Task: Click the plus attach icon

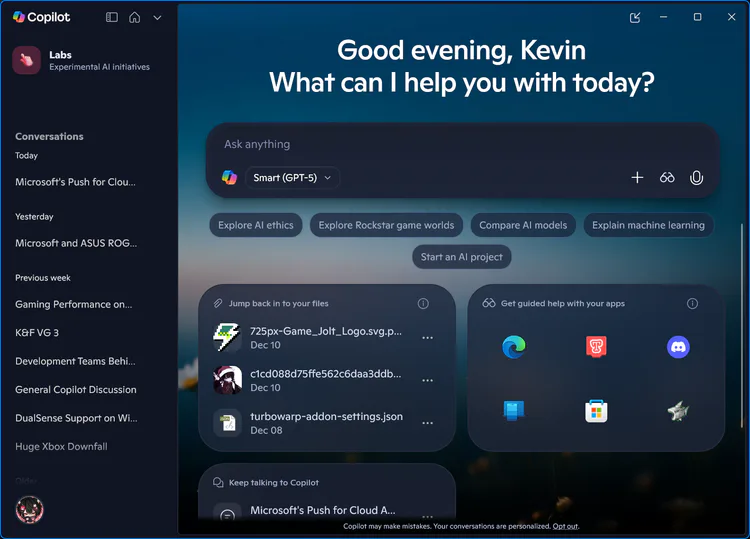Action: (x=637, y=178)
